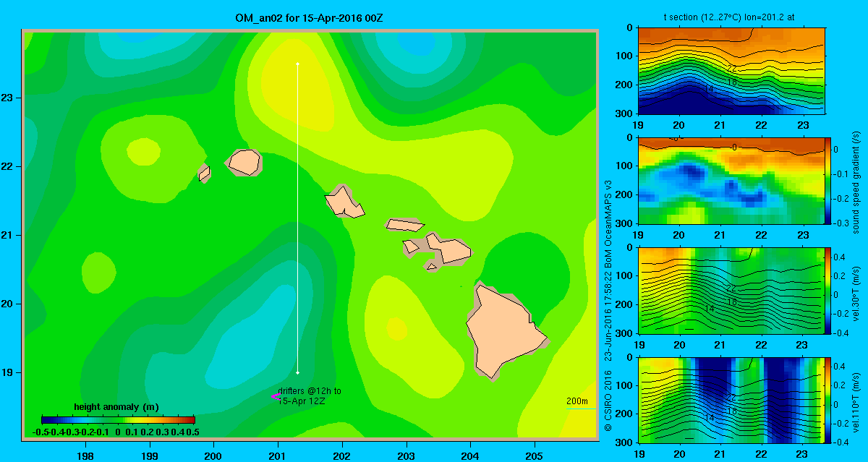The image size is (868, 462).
Task: Click longitude label 203 on map axis
Action: [406, 455]
